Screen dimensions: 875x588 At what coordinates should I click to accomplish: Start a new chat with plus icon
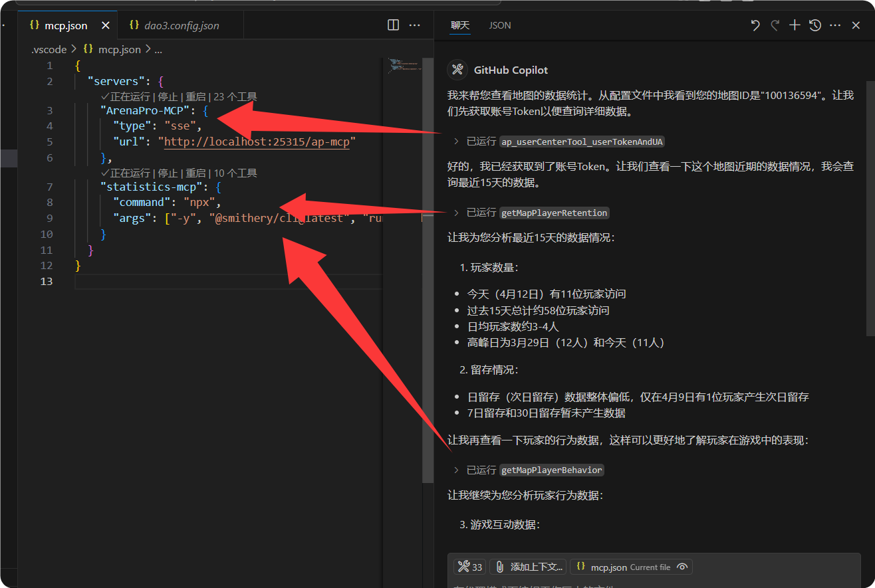tap(795, 25)
